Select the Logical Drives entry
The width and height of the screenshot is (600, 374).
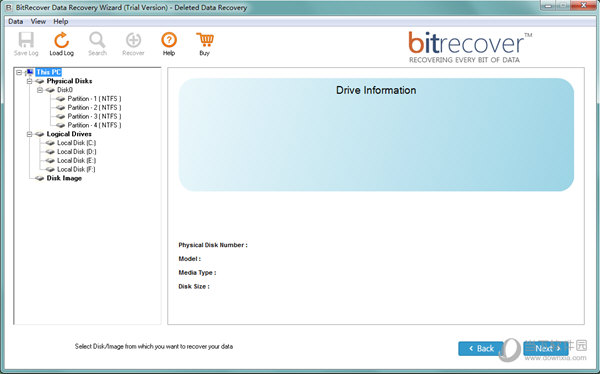point(69,134)
